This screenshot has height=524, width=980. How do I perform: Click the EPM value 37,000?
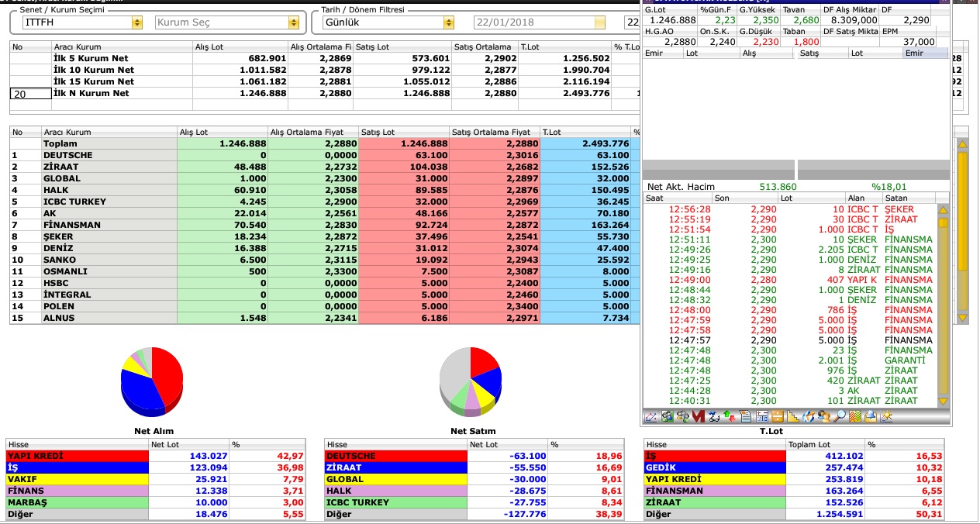(918, 42)
